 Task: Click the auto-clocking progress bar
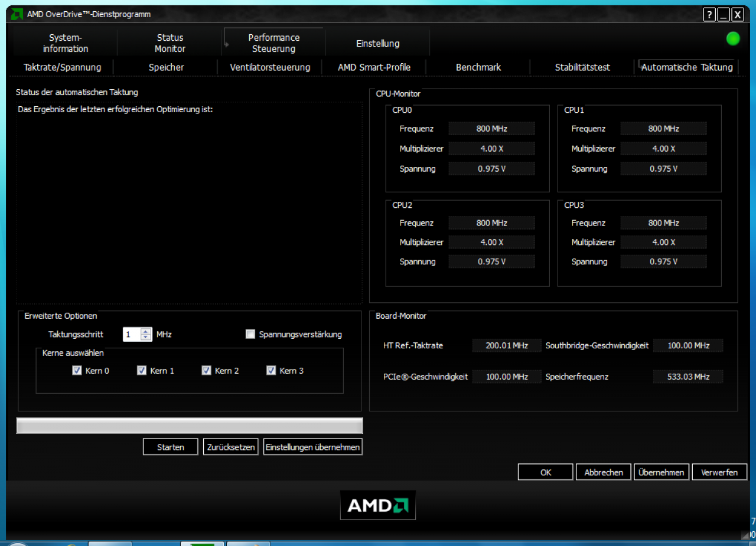tap(190, 426)
